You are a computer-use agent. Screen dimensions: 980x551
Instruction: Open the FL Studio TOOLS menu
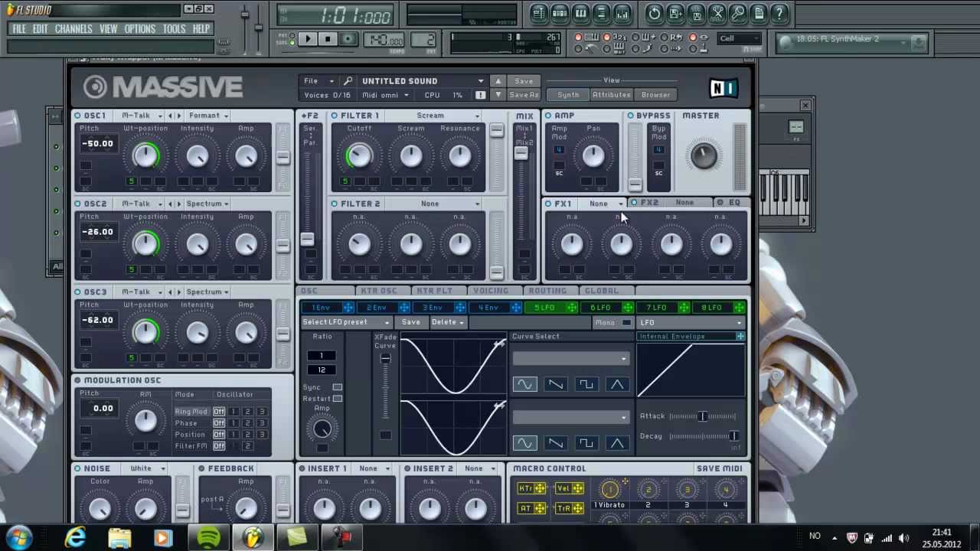coord(174,29)
